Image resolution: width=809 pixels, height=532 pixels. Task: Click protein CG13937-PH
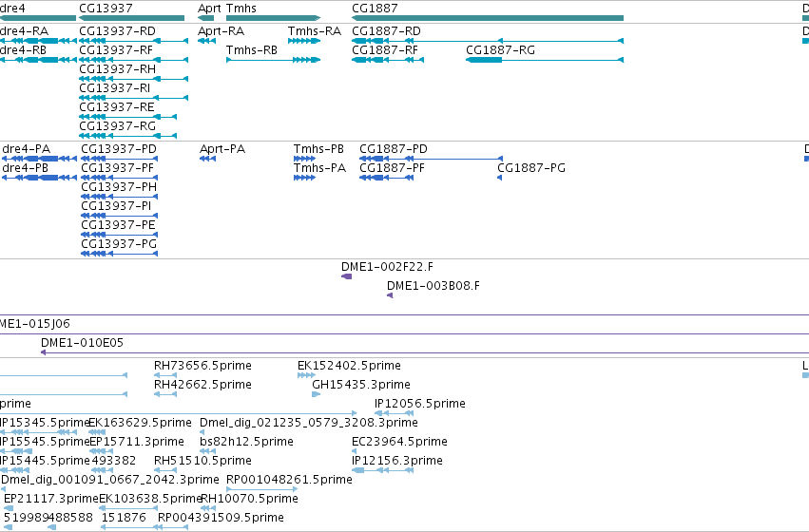[x=120, y=197]
